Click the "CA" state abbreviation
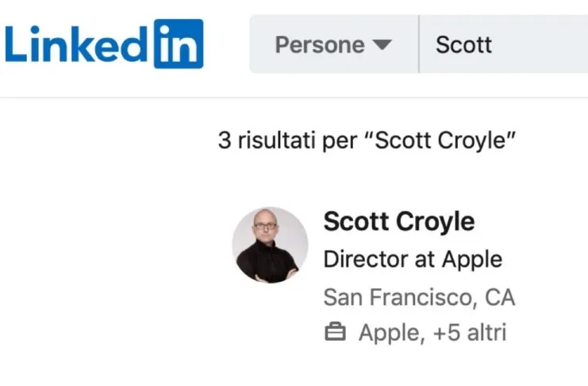The image size is (588, 386). point(500,297)
